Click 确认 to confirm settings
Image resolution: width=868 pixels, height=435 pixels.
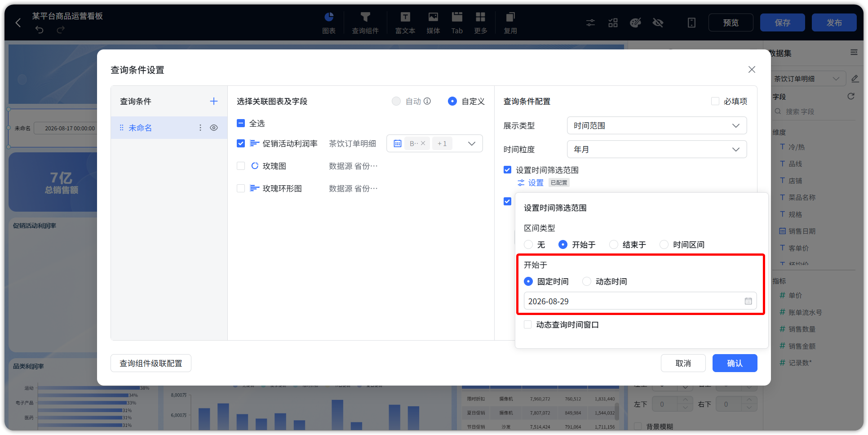(735, 363)
